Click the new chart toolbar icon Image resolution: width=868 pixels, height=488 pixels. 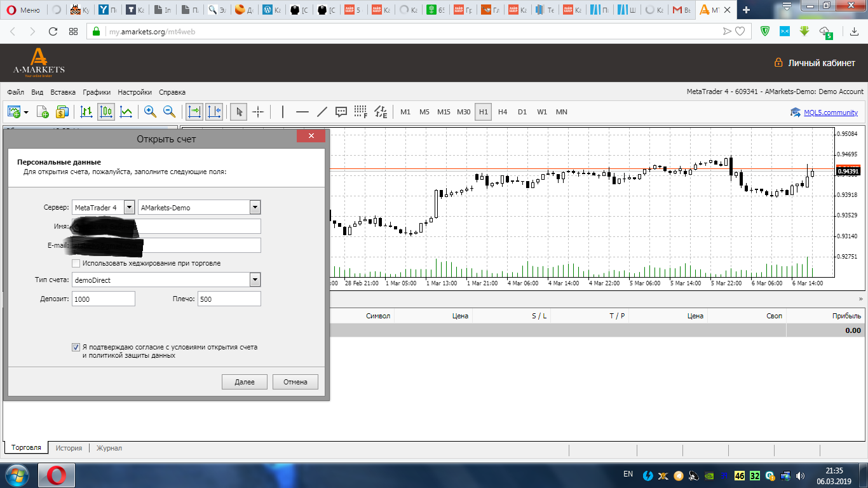pos(14,112)
